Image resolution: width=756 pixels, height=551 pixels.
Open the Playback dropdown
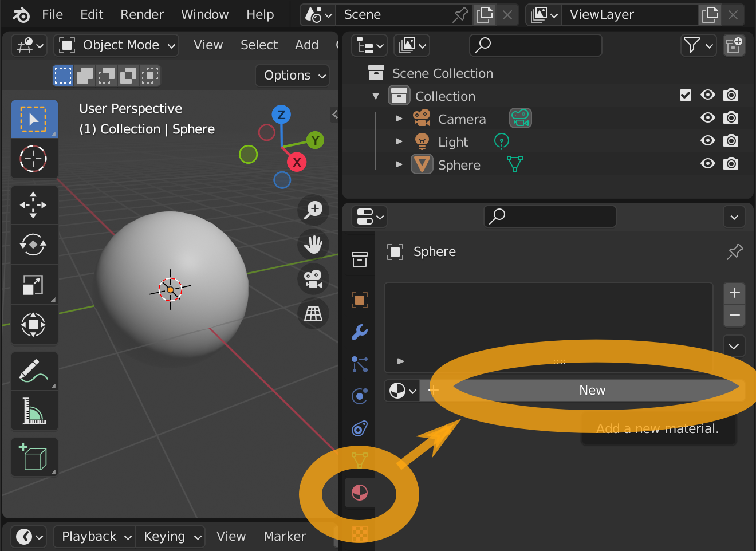coord(94,537)
